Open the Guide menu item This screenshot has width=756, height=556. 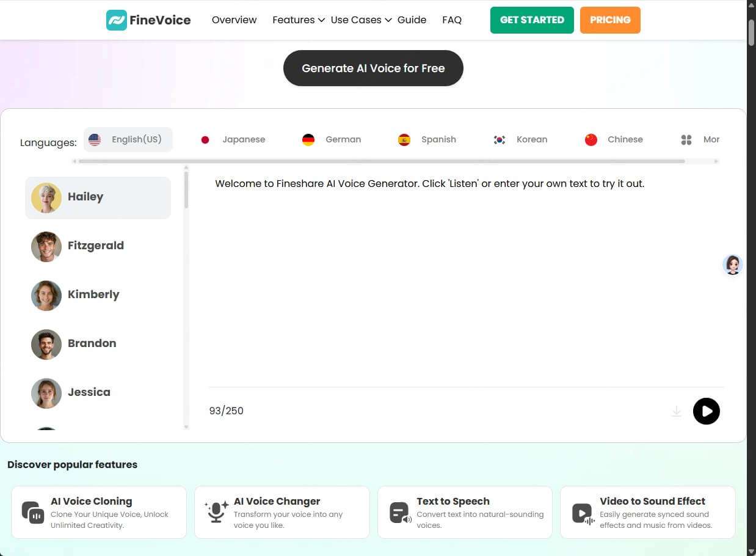coord(412,20)
